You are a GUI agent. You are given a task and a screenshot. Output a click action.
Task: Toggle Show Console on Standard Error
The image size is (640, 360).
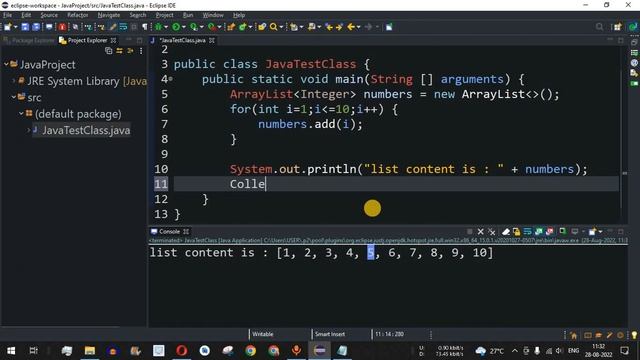549,232
